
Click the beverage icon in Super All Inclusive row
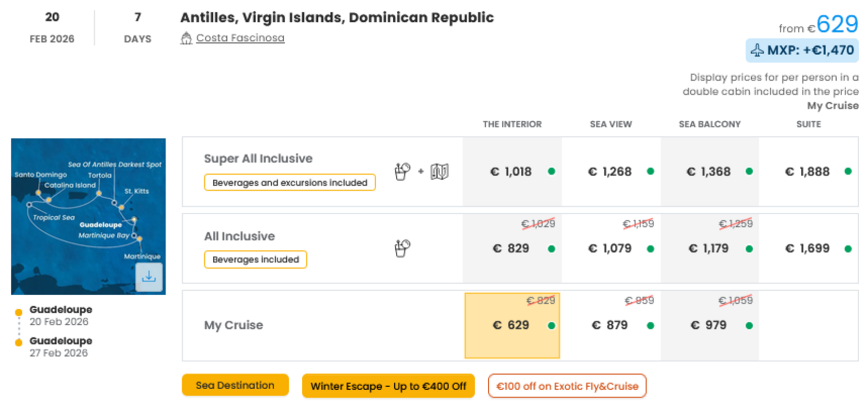(x=402, y=171)
